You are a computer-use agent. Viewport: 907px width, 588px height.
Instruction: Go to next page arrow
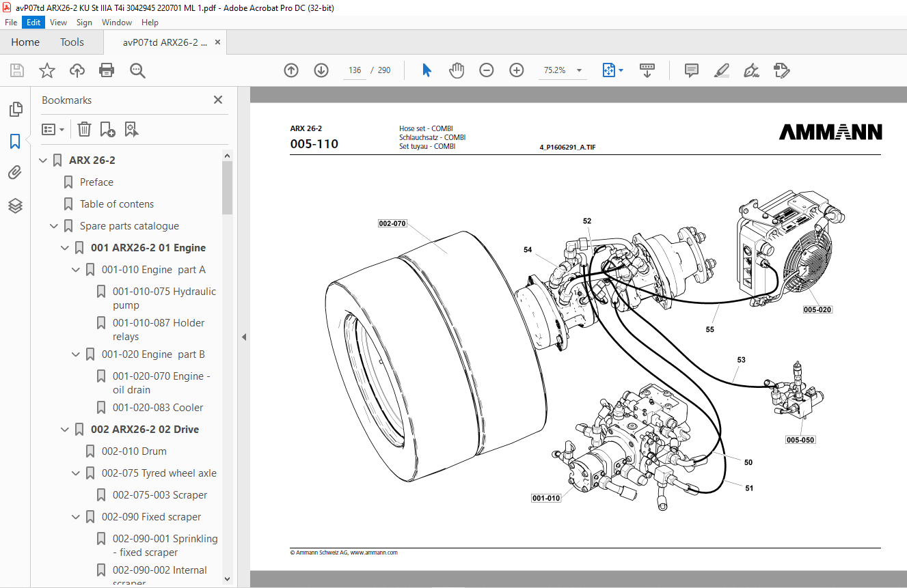click(321, 70)
